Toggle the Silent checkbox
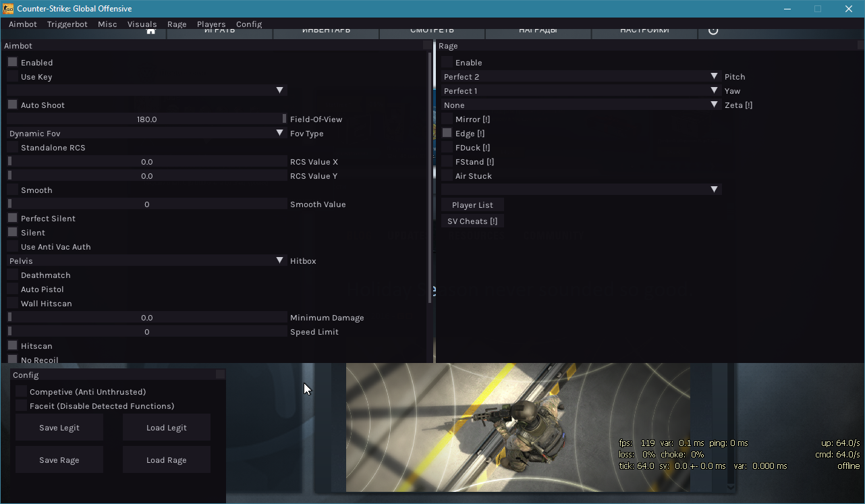The height and width of the screenshot is (504, 865). [x=12, y=232]
